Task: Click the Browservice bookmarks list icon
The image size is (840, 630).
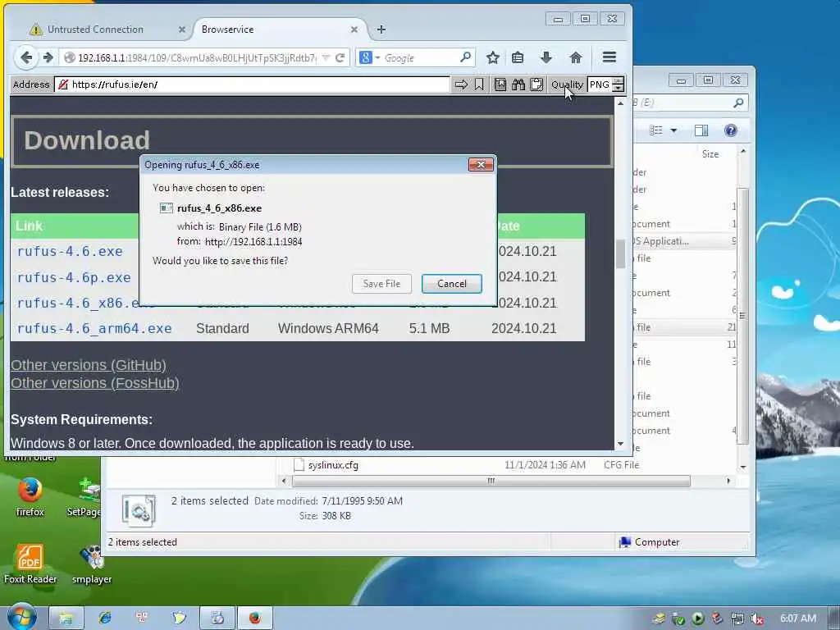Action: tap(500, 84)
